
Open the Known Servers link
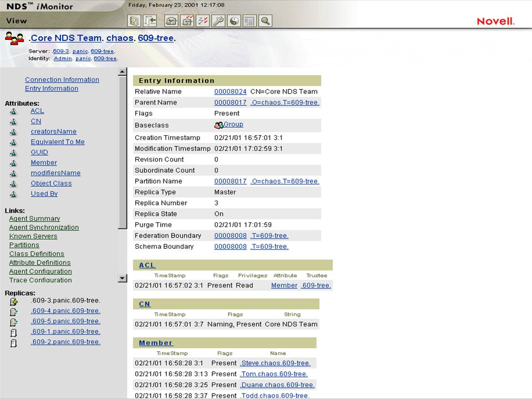click(33, 236)
